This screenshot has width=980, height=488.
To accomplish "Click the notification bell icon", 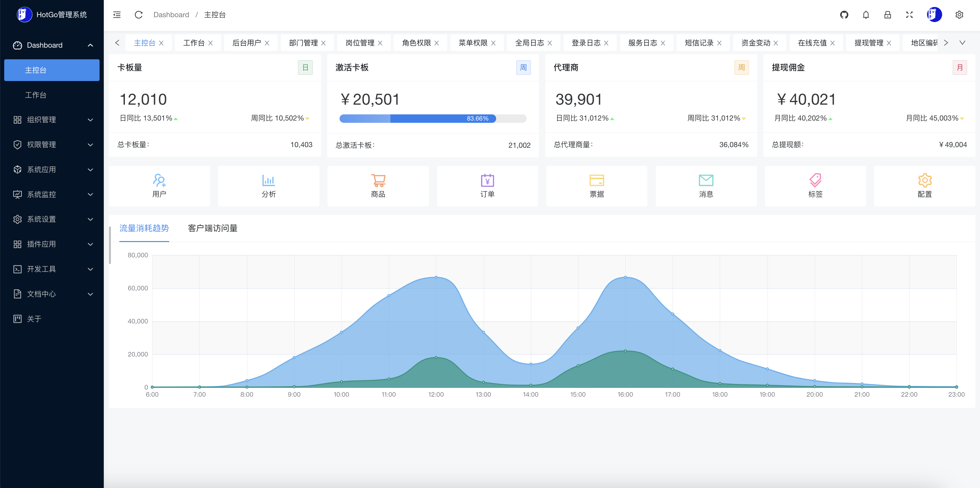I will point(866,15).
